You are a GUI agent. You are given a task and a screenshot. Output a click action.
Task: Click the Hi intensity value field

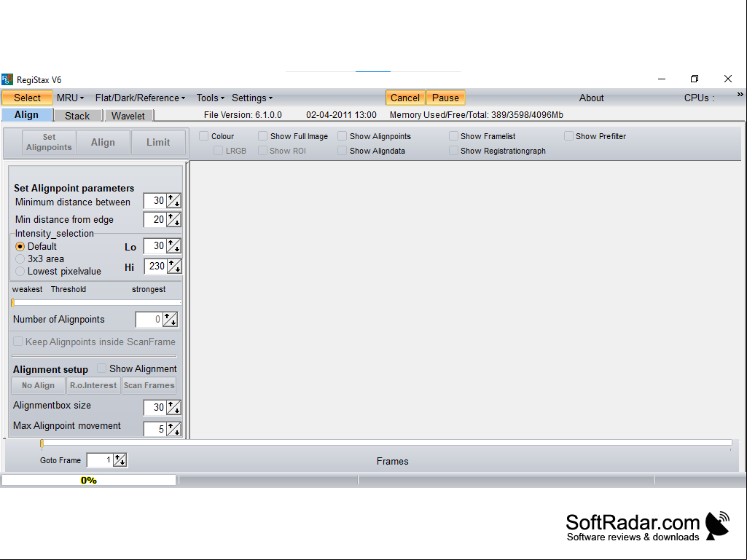coord(155,267)
